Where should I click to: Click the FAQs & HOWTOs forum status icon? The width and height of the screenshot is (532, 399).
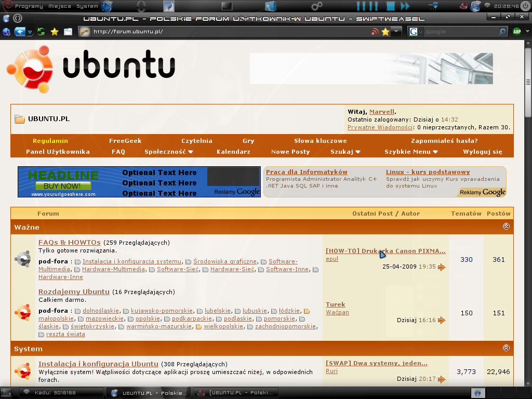23,259
